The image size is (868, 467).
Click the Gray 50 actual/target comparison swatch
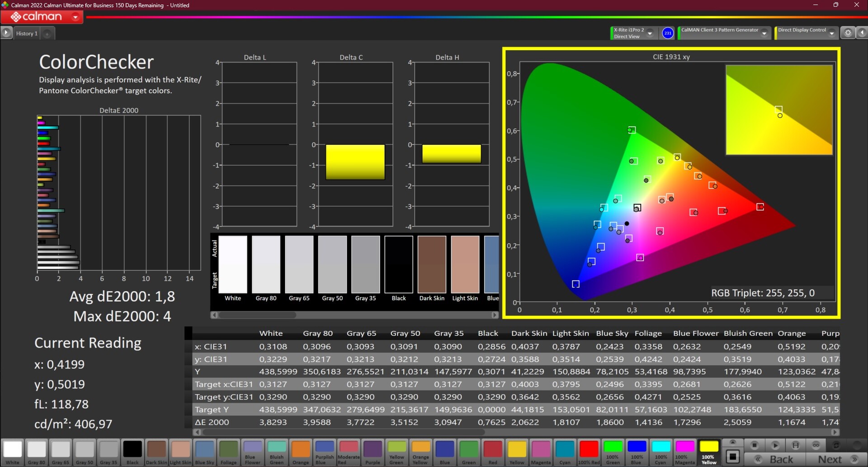click(x=332, y=265)
